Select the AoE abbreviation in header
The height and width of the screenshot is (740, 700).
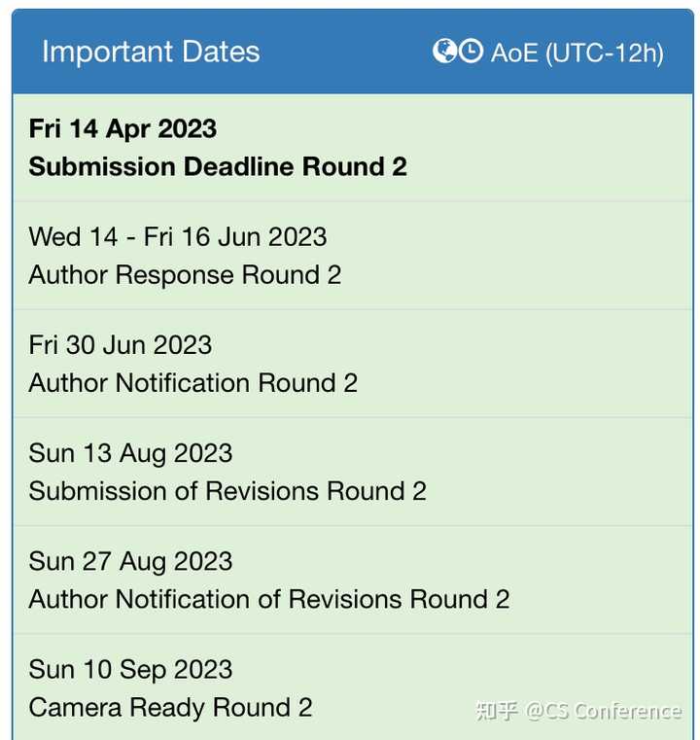pyautogui.click(x=513, y=53)
